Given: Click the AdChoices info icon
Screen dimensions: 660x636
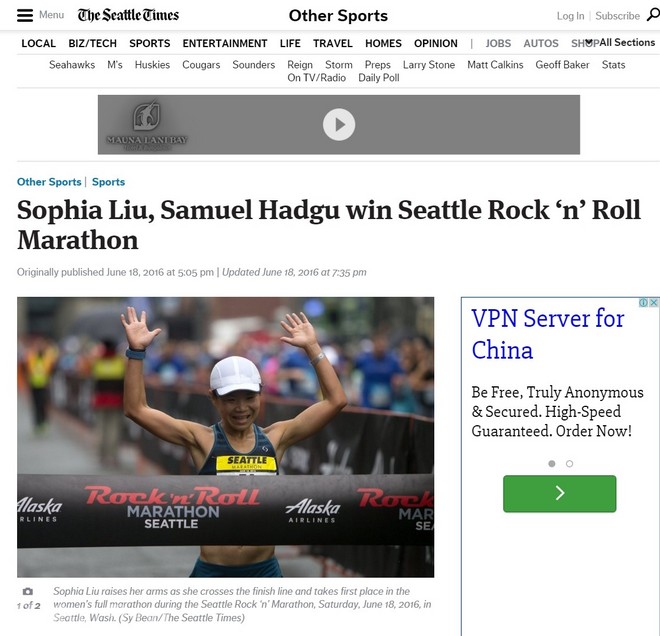Looking at the screenshot, I should [644, 302].
